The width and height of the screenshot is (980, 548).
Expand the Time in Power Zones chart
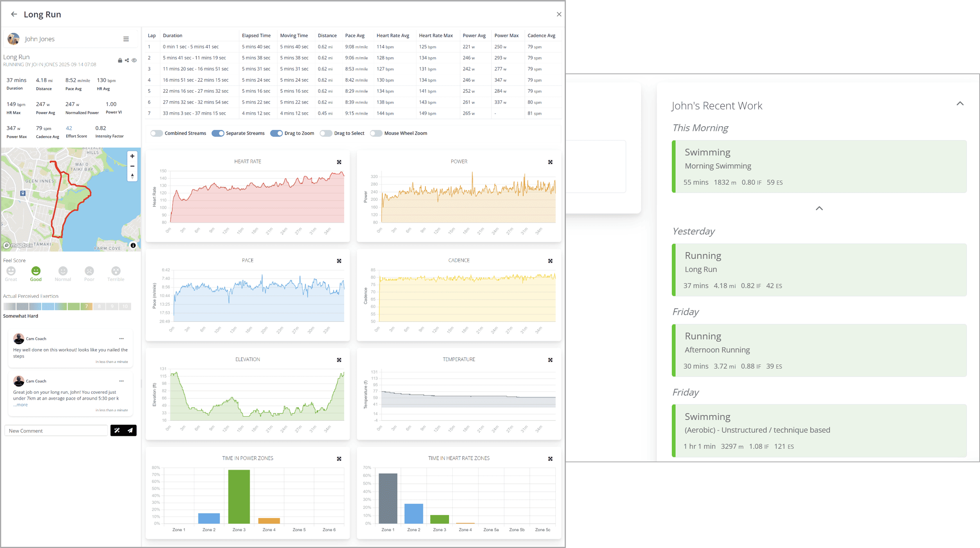pyautogui.click(x=339, y=459)
